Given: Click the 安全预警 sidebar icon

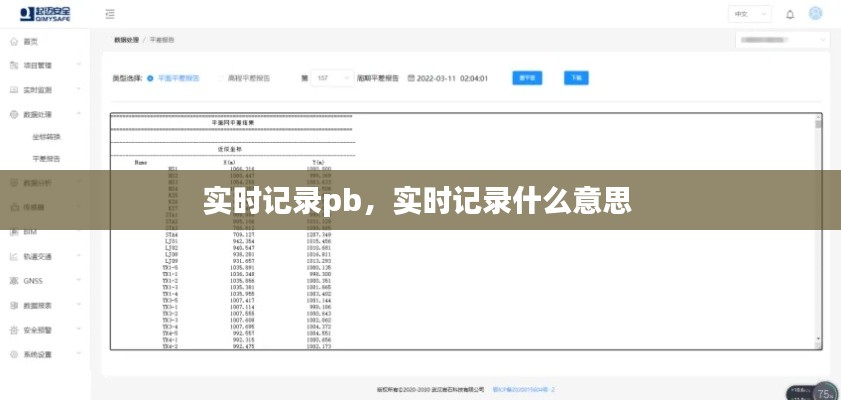Looking at the screenshot, I should pyautogui.click(x=13, y=330).
